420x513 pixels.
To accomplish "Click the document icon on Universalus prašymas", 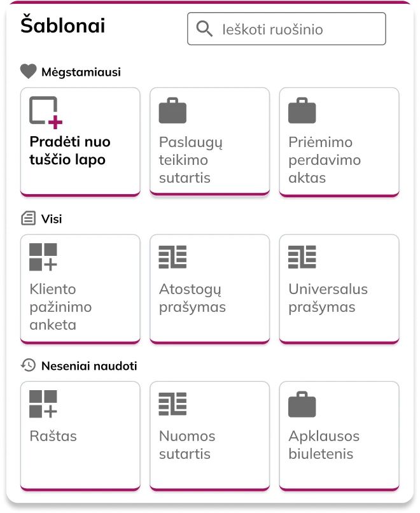I will 301,257.
